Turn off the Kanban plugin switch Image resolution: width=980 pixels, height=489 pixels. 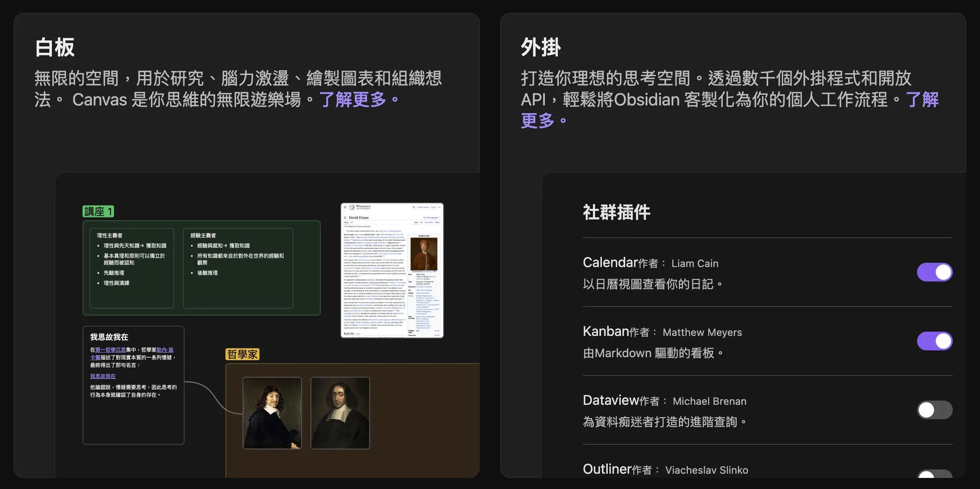tap(935, 341)
